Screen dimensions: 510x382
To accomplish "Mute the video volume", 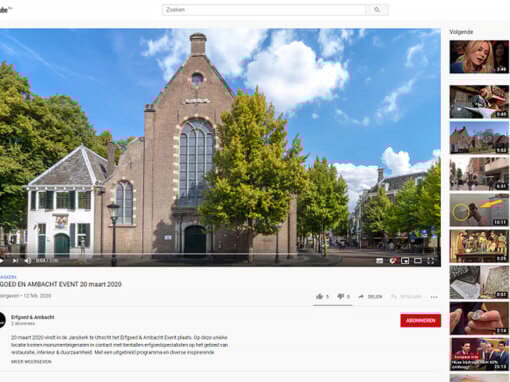I will pos(28,261).
